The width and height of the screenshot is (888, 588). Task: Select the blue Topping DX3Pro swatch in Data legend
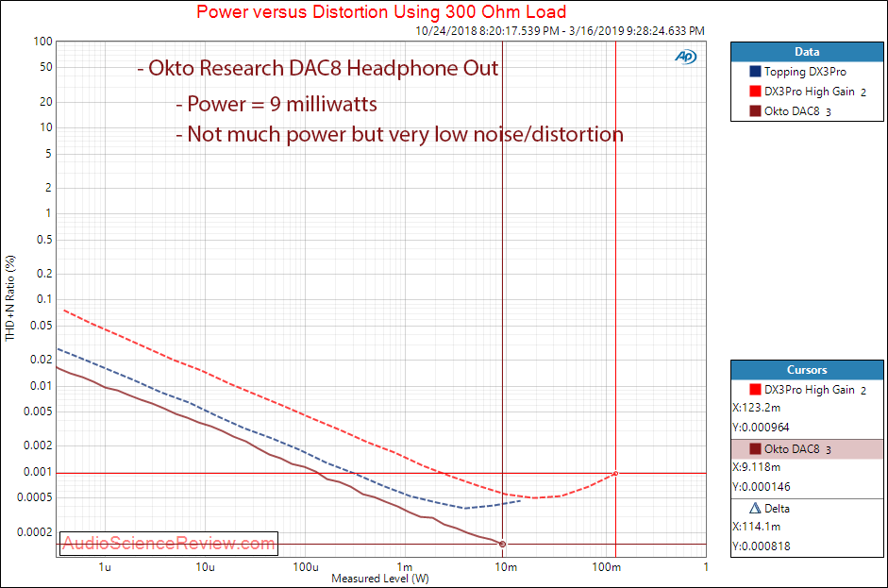(755, 72)
